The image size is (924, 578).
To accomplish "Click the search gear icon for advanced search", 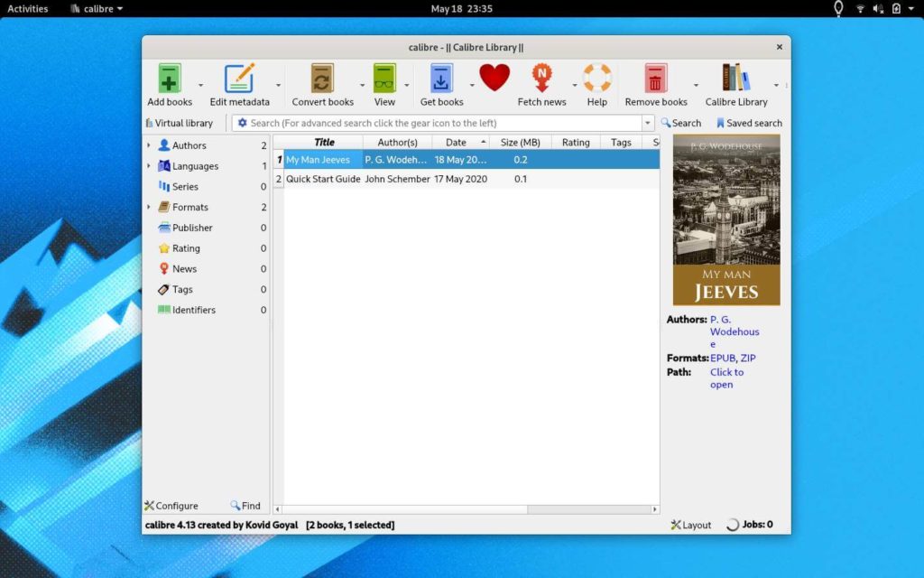I will 242,123.
